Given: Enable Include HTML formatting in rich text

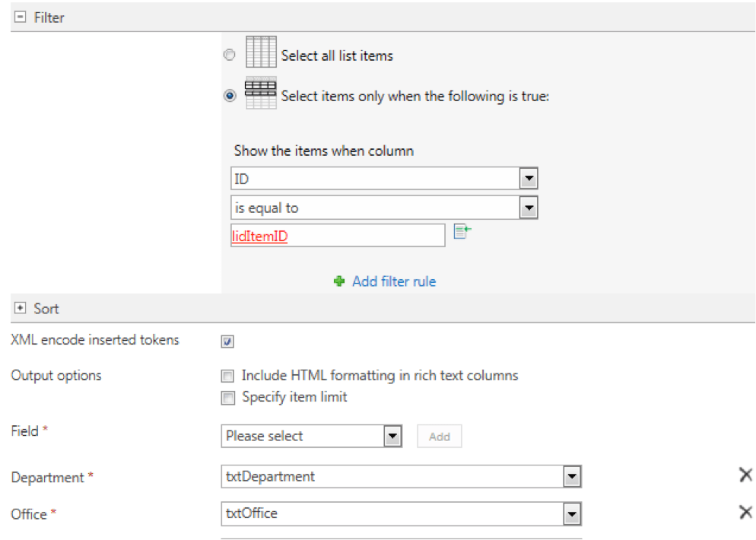Looking at the screenshot, I should click(227, 376).
